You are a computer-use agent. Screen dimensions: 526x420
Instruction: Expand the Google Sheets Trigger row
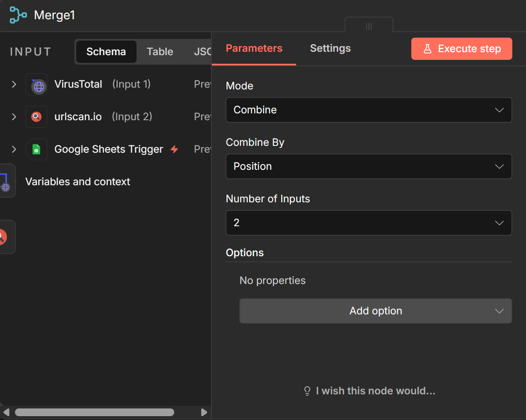click(14, 149)
